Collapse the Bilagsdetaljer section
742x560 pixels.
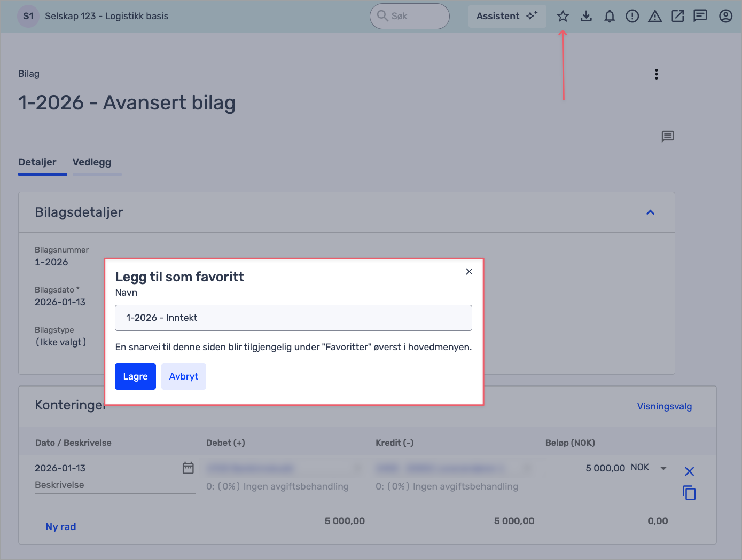coord(650,212)
